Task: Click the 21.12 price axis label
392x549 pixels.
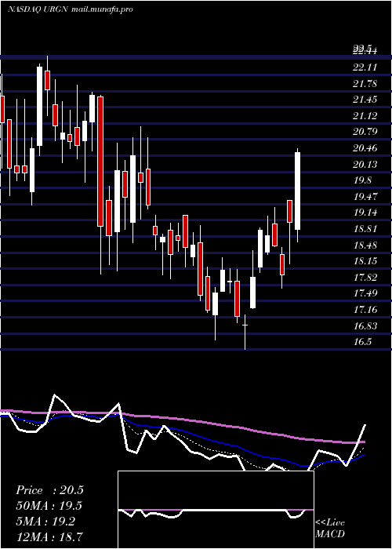Action: [x=365, y=116]
